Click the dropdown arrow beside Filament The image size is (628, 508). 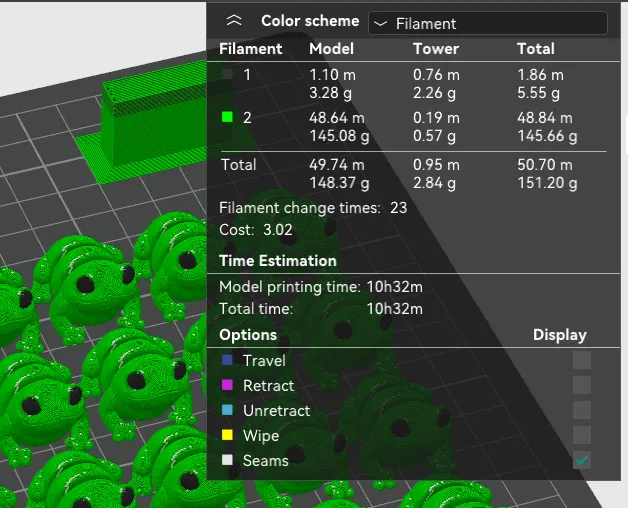click(x=380, y=24)
